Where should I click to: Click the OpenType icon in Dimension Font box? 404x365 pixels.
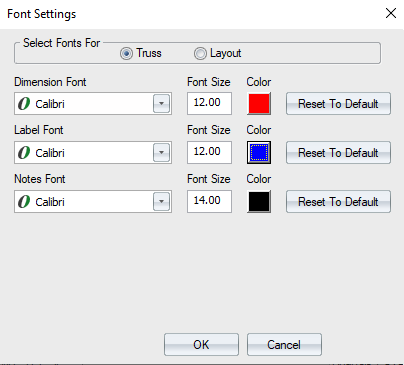(x=24, y=104)
